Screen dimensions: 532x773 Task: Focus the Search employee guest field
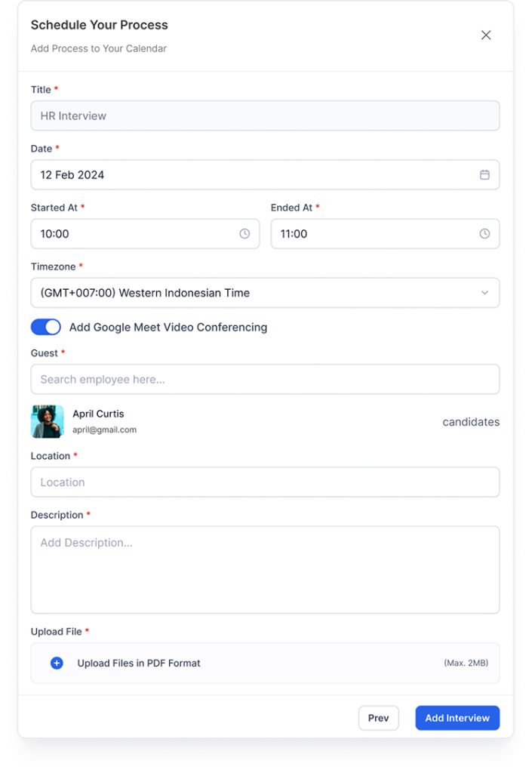click(265, 379)
